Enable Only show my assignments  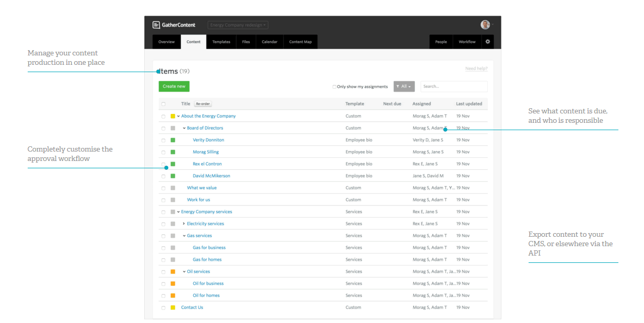[x=334, y=87]
